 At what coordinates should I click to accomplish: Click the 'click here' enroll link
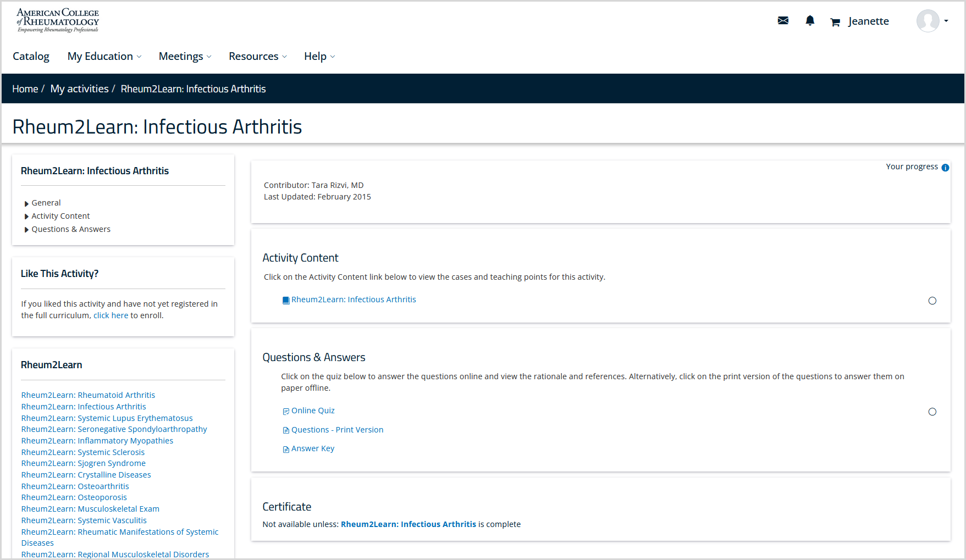click(111, 315)
